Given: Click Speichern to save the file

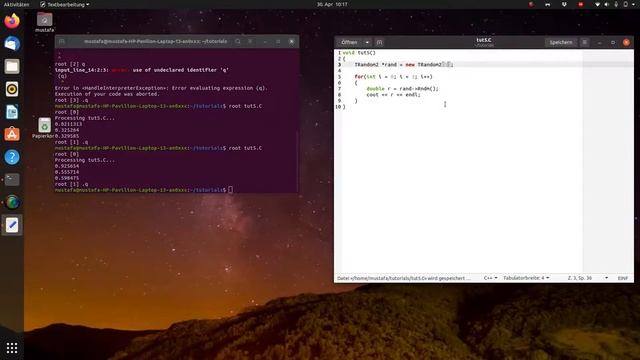Looking at the screenshot, I should (x=561, y=42).
